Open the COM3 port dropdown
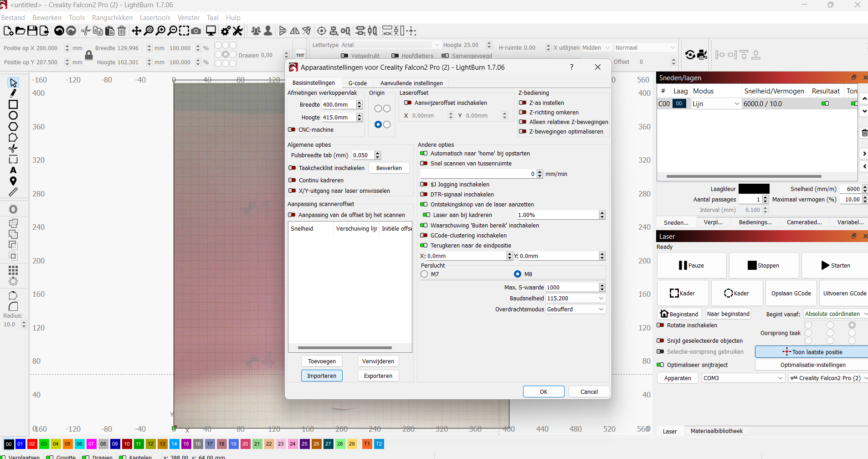This screenshot has height=459, width=868. coord(743,378)
